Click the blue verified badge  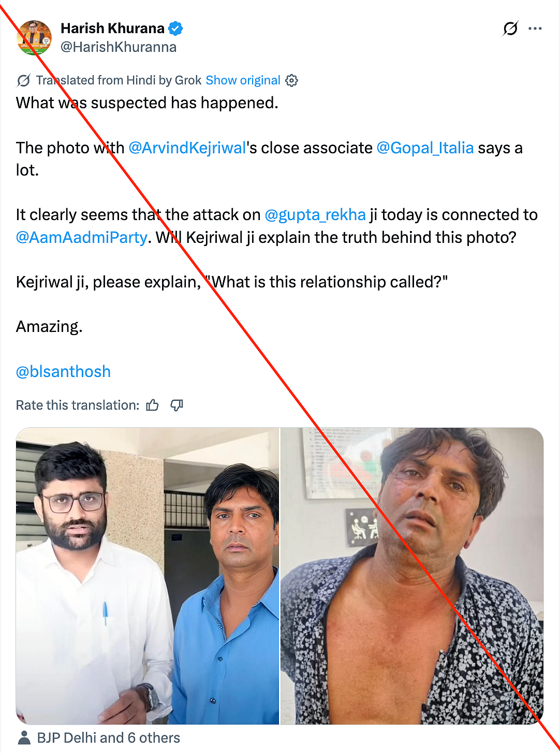point(176,28)
